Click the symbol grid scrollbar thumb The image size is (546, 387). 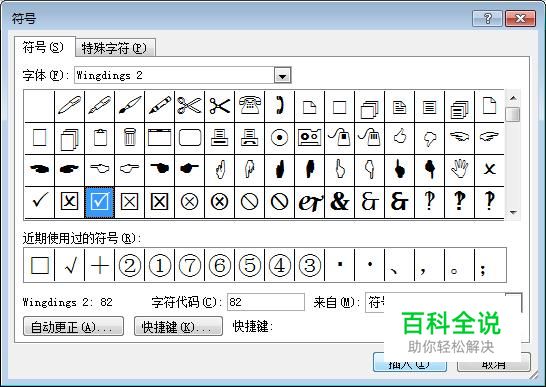click(513, 114)
